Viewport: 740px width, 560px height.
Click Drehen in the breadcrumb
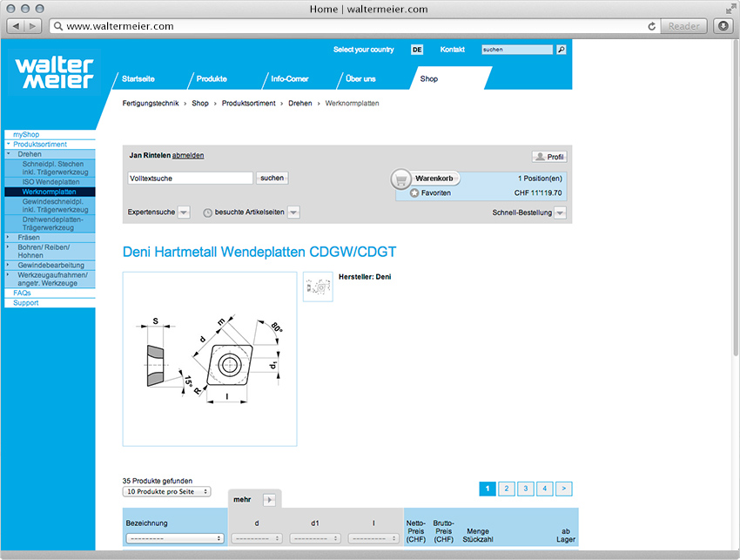(300, 104)
